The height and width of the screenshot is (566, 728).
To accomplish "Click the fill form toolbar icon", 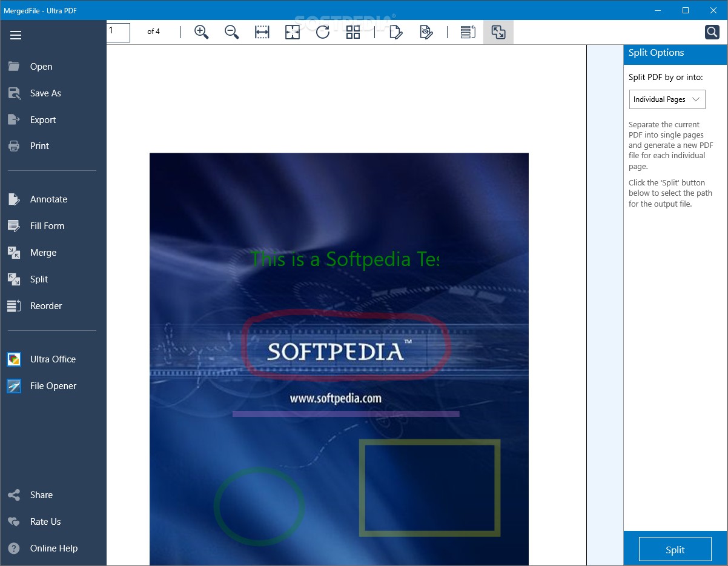I will 426,32.
